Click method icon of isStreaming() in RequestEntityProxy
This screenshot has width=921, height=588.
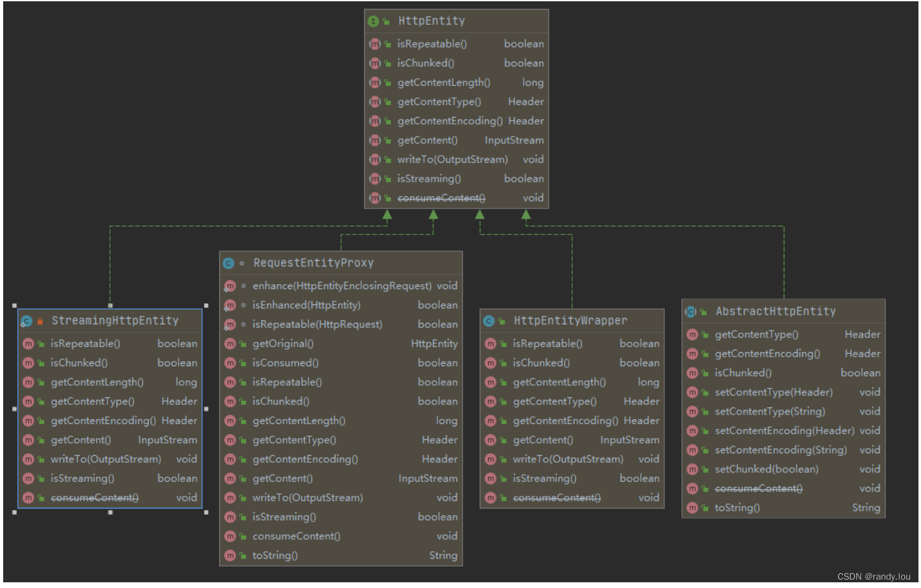click(230, 517)
